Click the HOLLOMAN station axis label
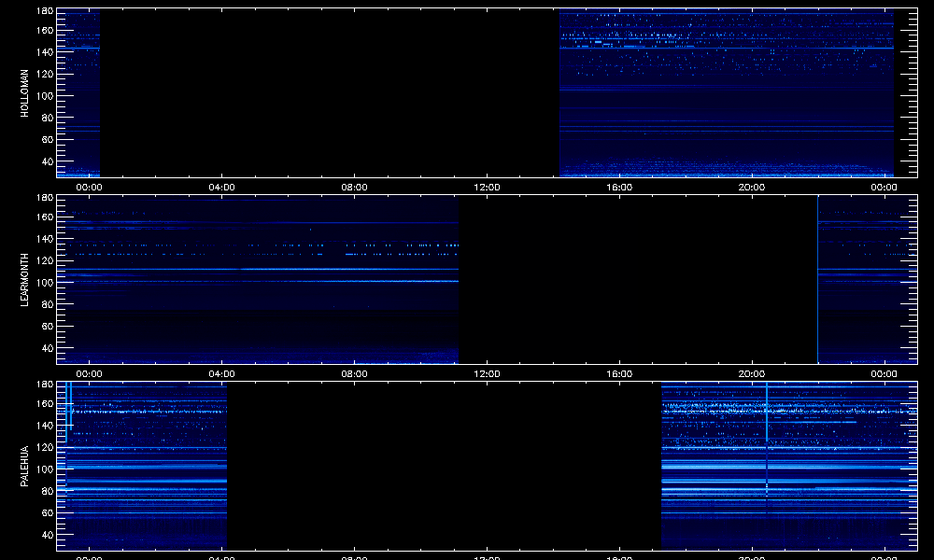The image size is (934, 560). click(x=24, y=92)
